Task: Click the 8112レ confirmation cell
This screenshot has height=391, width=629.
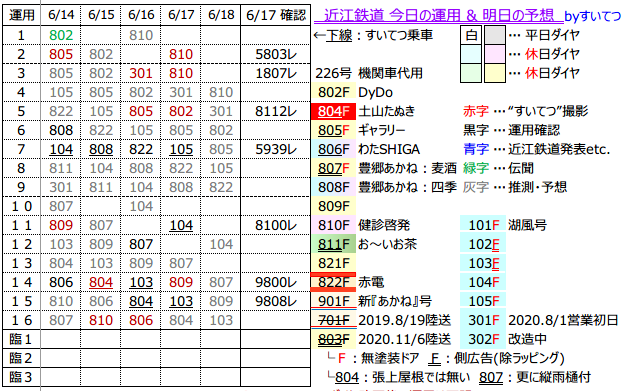Action: tap(276, 111)
